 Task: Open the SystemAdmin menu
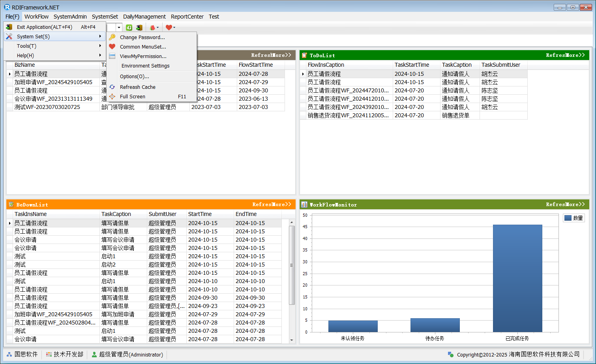[70, 17]
